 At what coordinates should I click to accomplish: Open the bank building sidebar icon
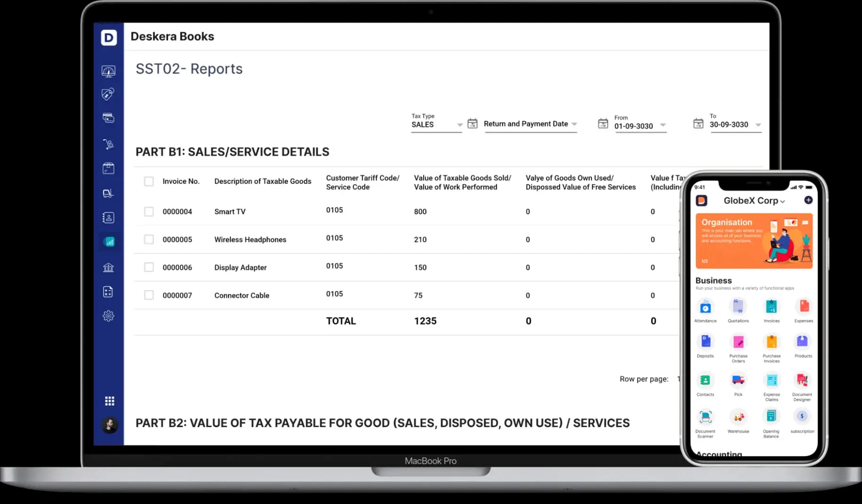tap(108, 268)
